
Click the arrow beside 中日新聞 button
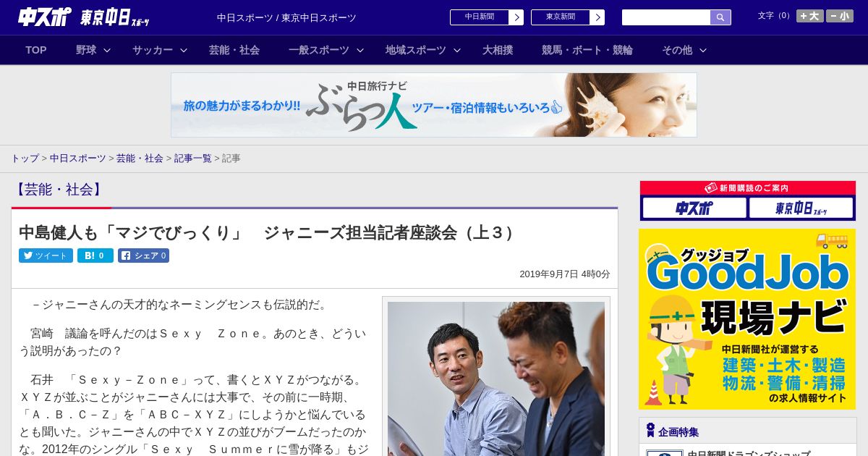click(516, 17)
